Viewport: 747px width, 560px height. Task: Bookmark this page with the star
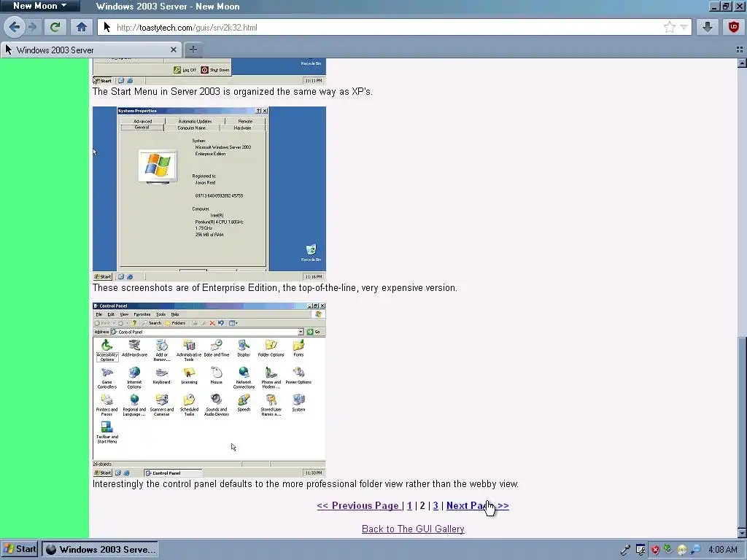[x=670, y=27]
